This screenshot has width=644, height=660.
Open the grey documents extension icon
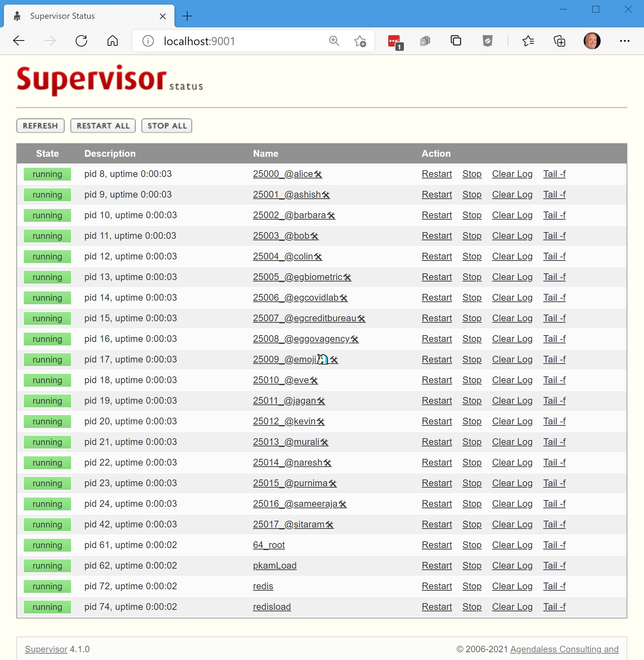pos(425,41)
